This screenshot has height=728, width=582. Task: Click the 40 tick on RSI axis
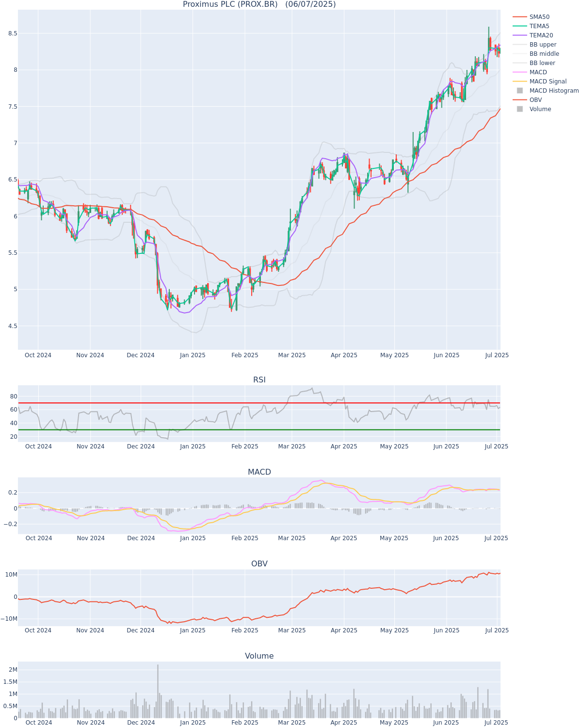click(14, 423)
